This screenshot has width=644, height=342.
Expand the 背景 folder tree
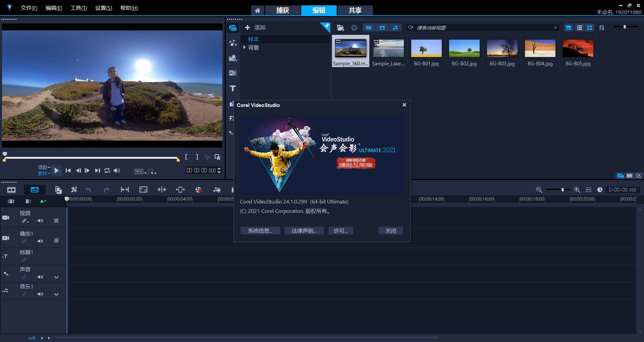tap(245, 47)
